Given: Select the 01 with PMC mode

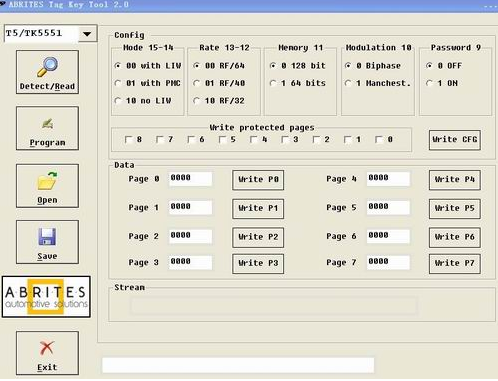Looking at the screenshot, I should pyautogui.click(x=118, y=83).
